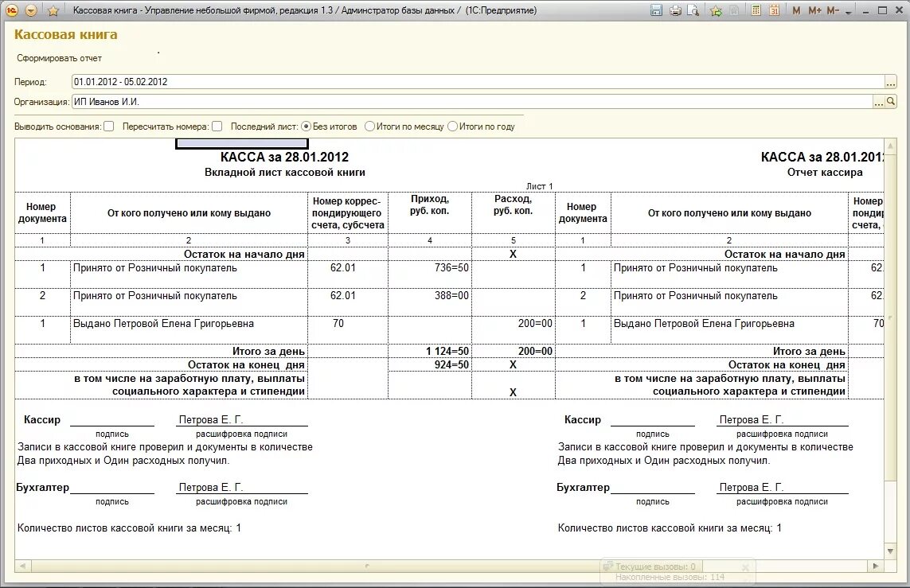Click the M- memory subtract button
Image resolution: width=910 pixels, height=588 pixels.
[x=833, y=10]
